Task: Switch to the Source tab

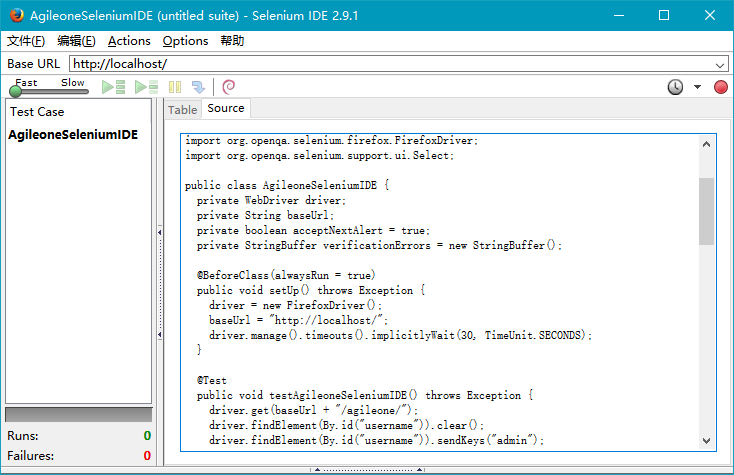Action: 226,108
